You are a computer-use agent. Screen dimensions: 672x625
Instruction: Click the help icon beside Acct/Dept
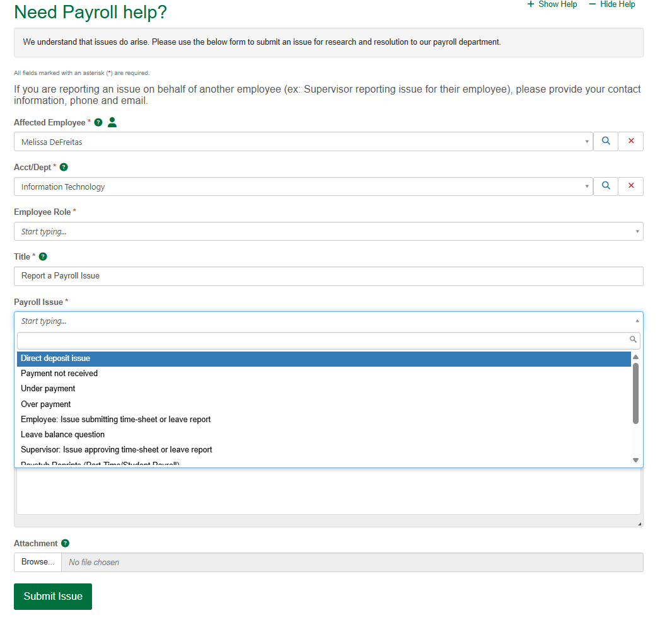tap(64, 168)
